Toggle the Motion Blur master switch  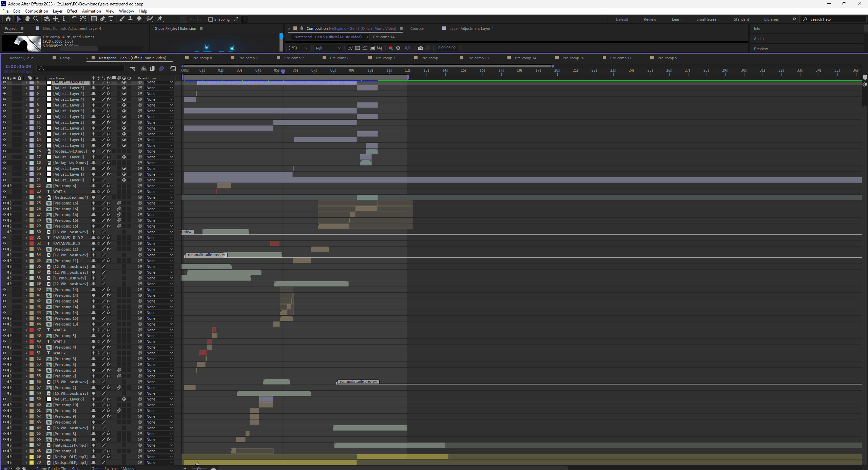click(161, 68)
